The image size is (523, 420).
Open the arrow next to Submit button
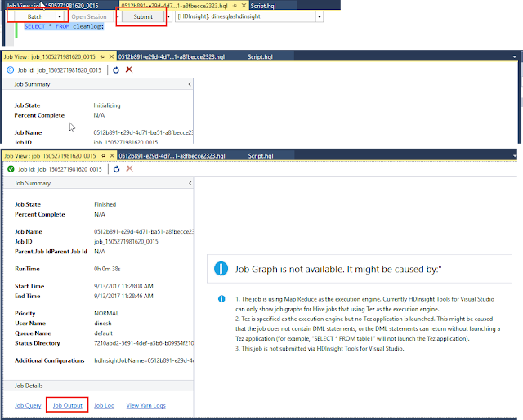tap(168, 16)
